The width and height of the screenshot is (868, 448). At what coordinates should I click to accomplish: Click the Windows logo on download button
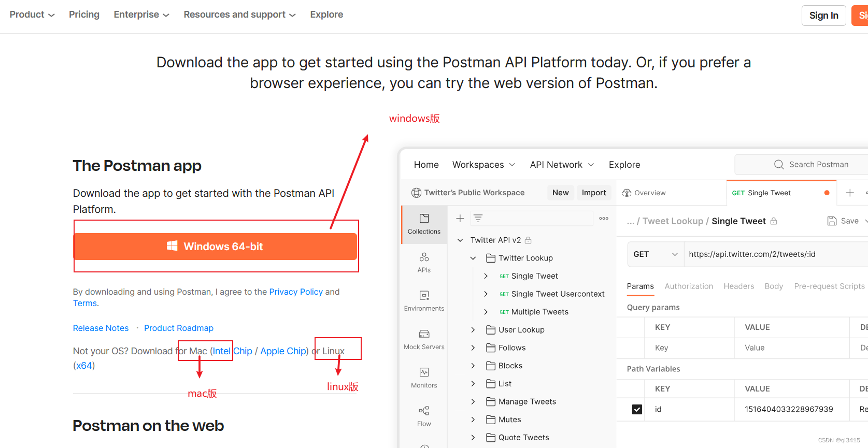coord(172,246)
